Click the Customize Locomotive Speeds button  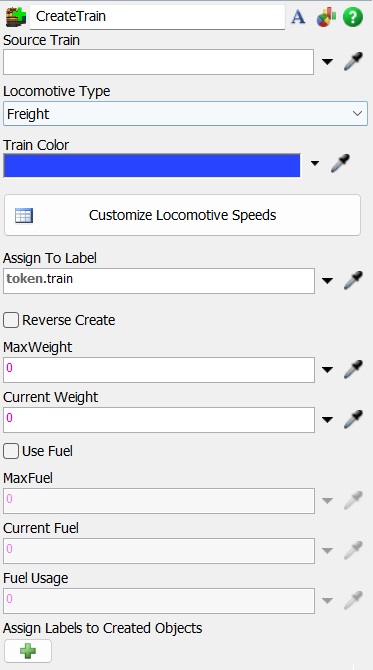(x=182, y=215)
